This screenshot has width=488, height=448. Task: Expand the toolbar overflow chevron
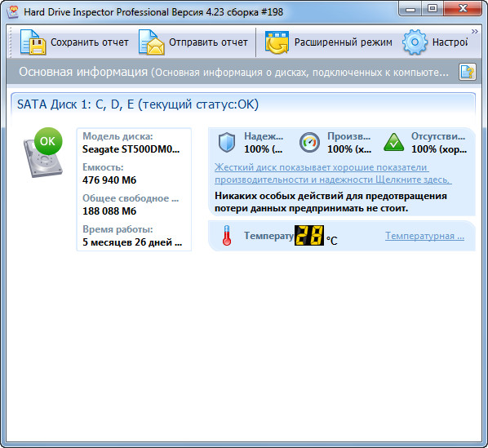coord(474,32)
